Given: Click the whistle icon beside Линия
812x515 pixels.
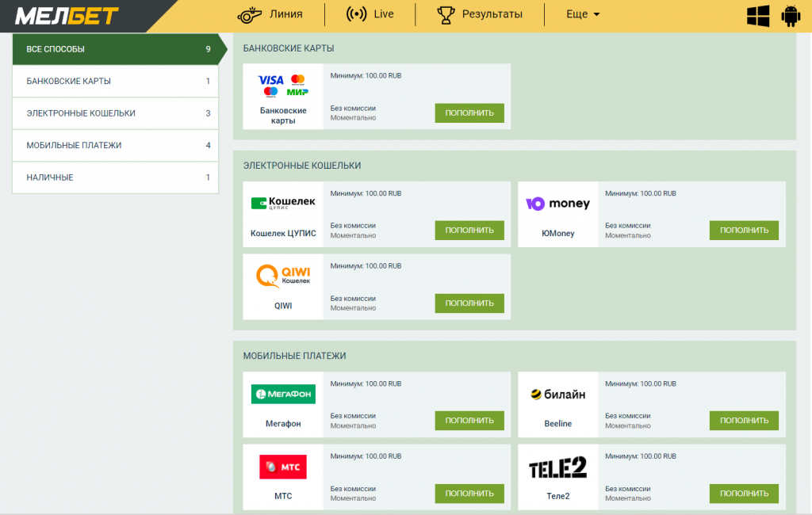Looking at the screenshot, I should click(249, 15).
